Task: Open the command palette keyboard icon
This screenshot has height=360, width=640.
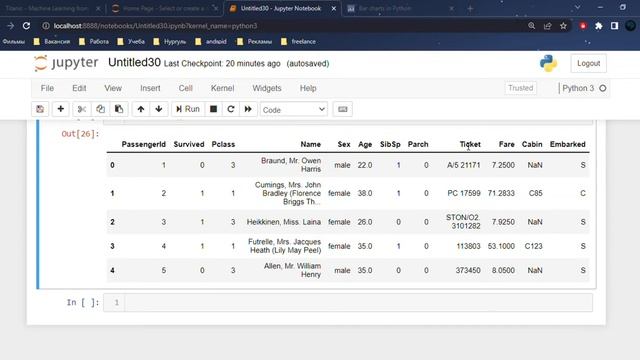Action: tap(343, 109)
